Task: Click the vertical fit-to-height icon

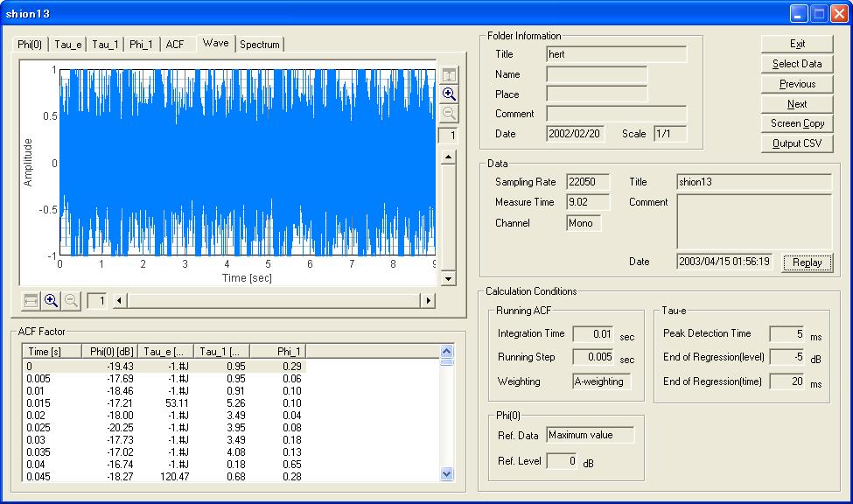Action: [x=449, y=75]
